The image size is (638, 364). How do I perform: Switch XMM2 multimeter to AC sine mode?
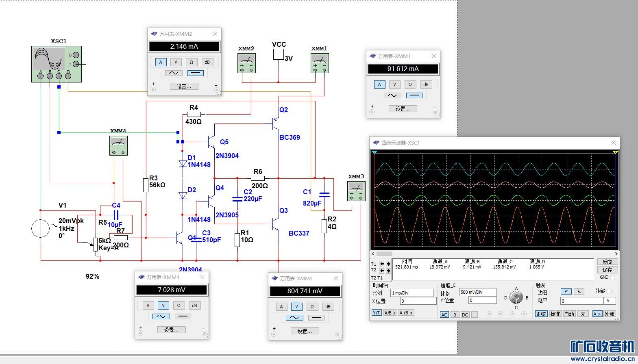pyautogui.click(x=174, y=73)
